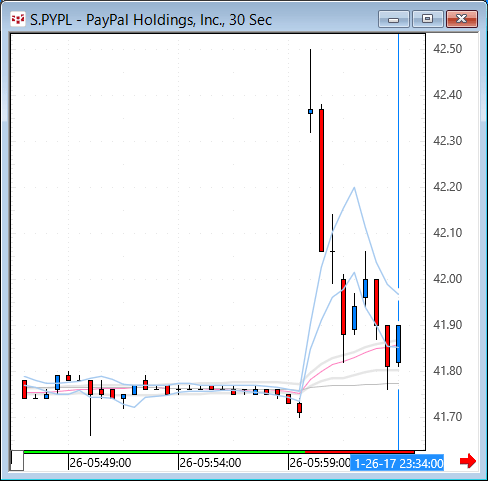
Task: Click the window title S.PYPL - PayPal Holdings text
Action: pos(151,20)
